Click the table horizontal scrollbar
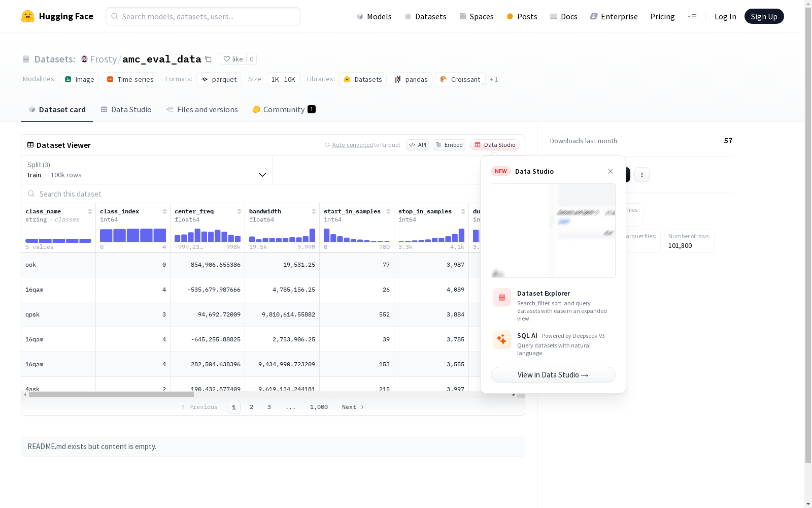 111,394
